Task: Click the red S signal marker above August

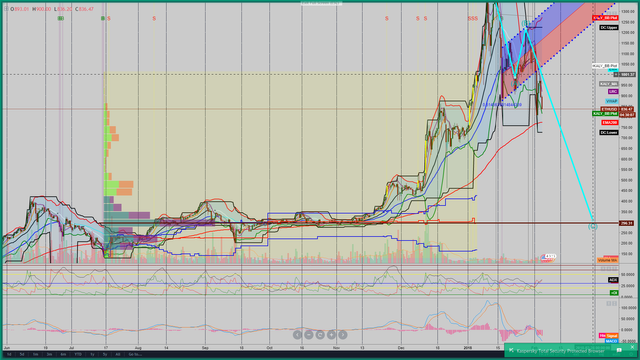Action: point(154,18)
